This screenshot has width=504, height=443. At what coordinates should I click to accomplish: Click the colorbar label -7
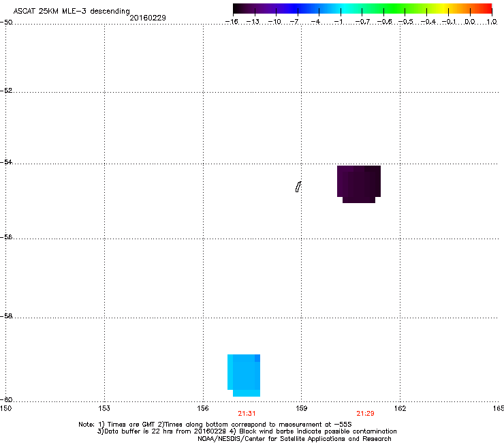point(294,22)
